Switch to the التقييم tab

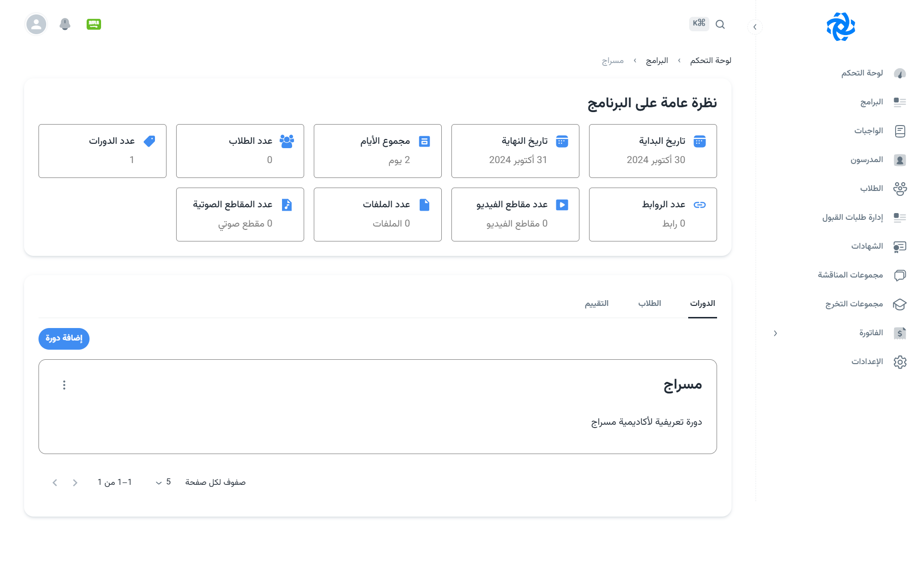(x=597, y=303)
